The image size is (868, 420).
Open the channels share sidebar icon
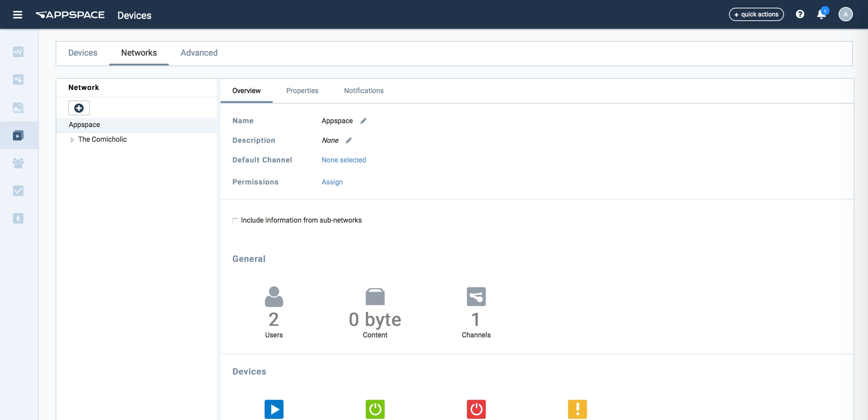(18, 79)
